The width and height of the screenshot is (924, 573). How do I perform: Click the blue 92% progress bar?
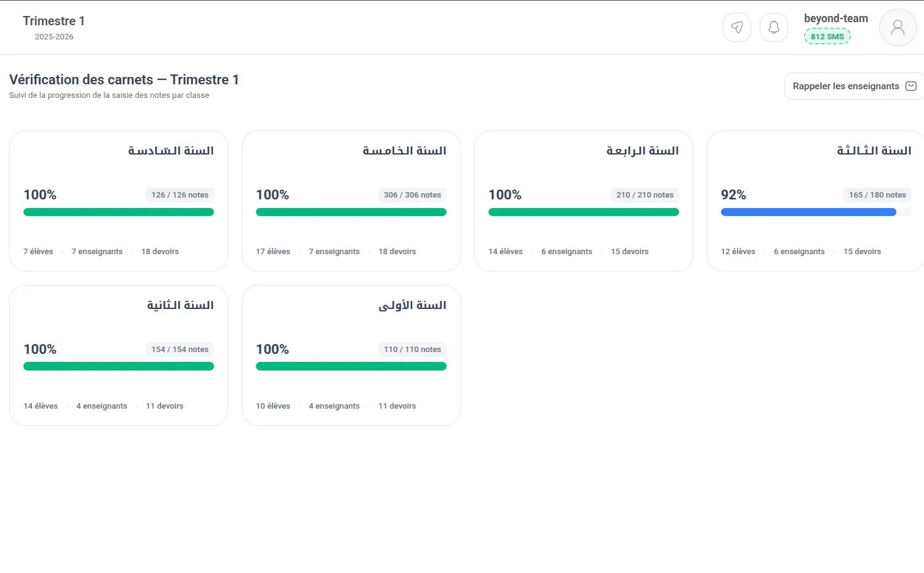[x=808, y=212]
